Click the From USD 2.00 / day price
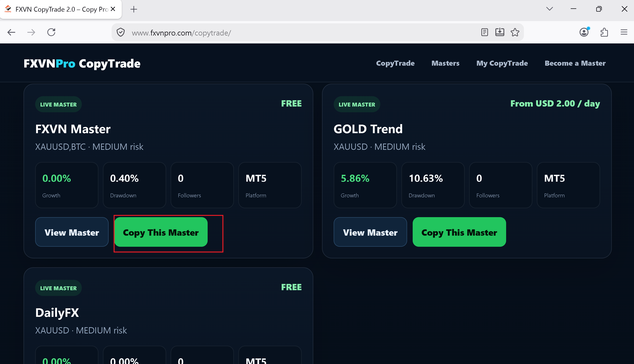The height and width of the screenshot is (364, 634). (x=555, y=104)
